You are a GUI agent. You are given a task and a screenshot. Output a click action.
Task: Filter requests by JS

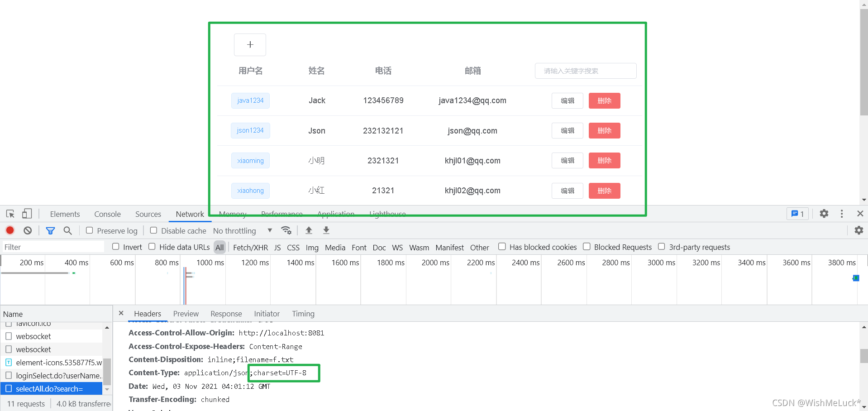click(x=277, y=248)
